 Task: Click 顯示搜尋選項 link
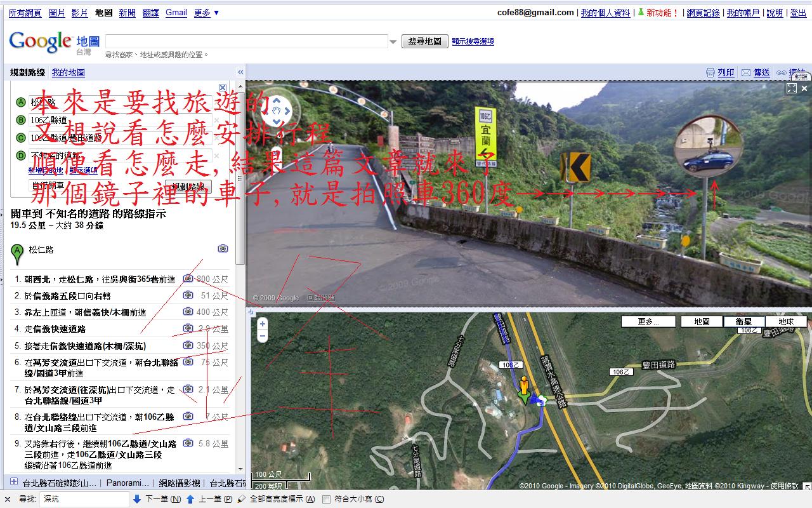click(x=473, y=41)
